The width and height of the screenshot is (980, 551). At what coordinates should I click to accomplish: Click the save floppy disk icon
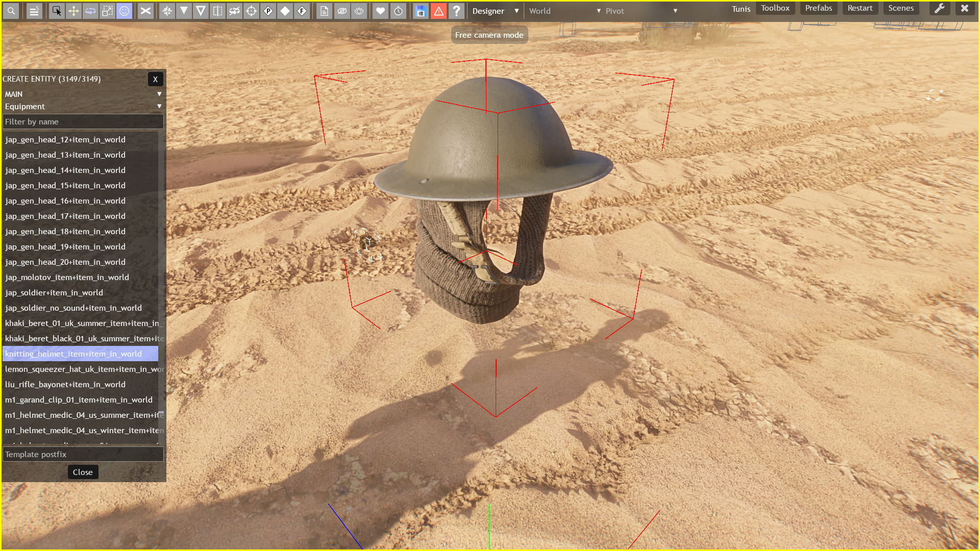[x=420, y=11]
